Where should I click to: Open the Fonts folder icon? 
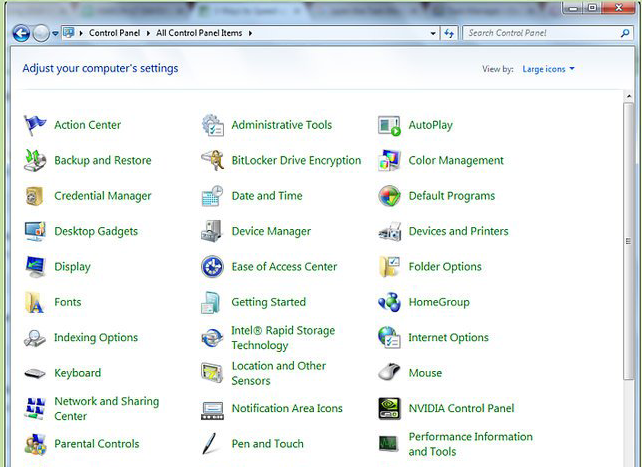click(34, 302)
